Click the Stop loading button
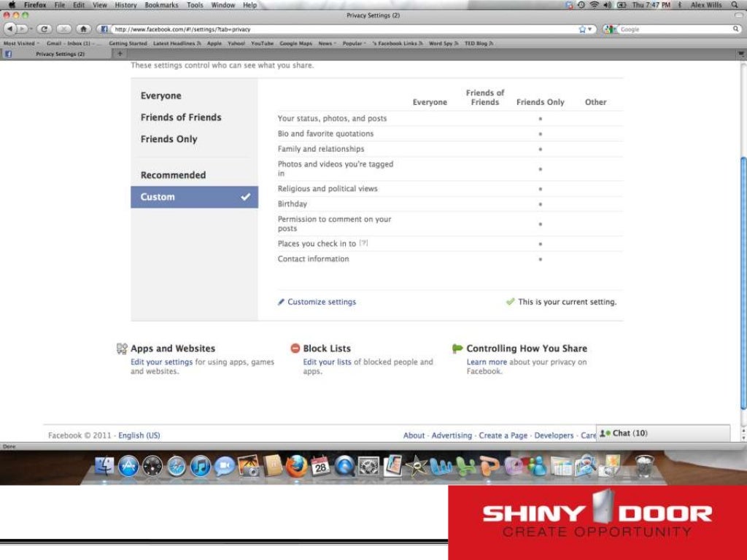 tap(64, 29)
